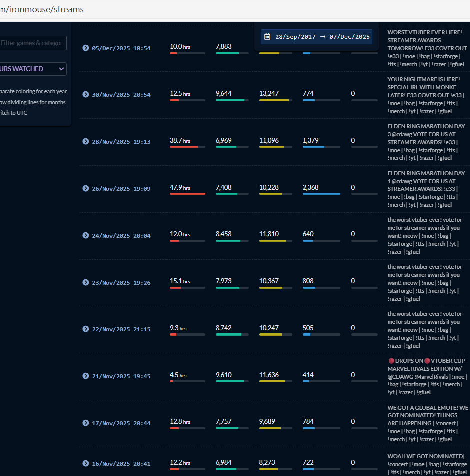Click the VTUBER CUP Marvel Rivals stream title
The image size is (470, 476).
[428, 376]
